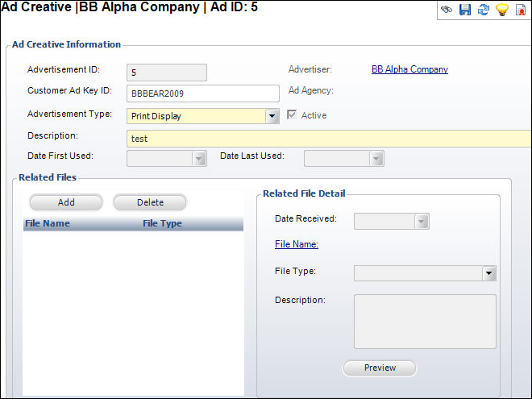Click into the yellow Description field
This screenshot has width=532, height=399.
329,139
